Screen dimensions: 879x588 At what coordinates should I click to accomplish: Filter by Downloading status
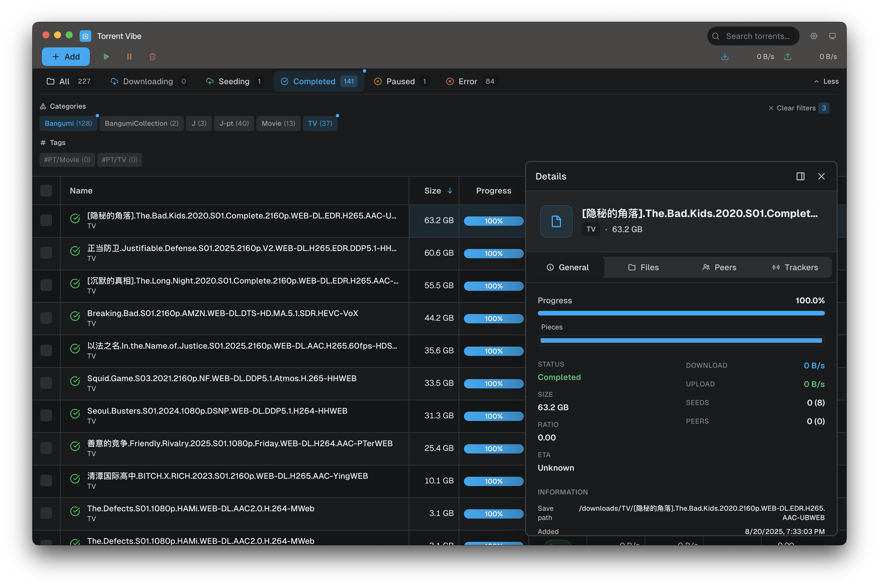149,81
